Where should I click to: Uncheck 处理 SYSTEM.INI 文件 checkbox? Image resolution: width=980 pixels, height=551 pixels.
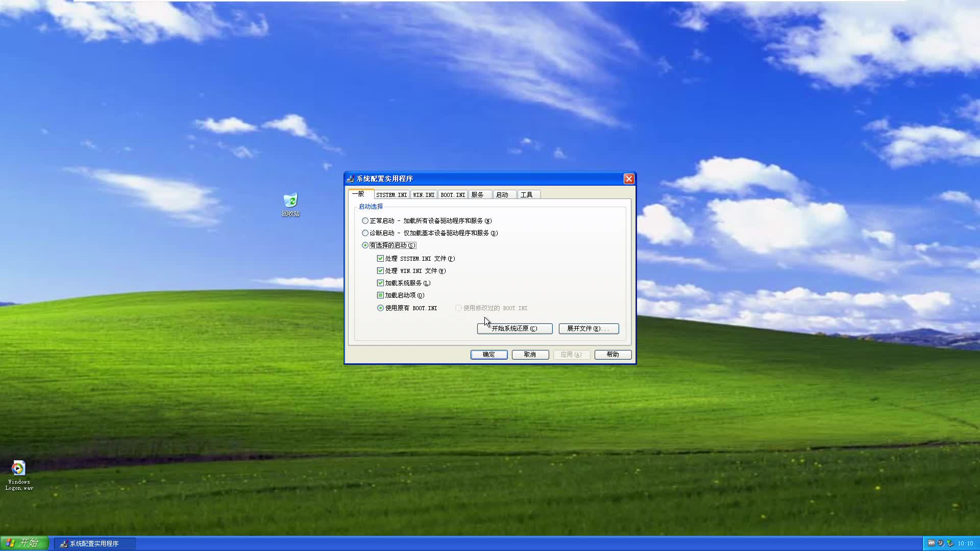(x=380, y=258)
